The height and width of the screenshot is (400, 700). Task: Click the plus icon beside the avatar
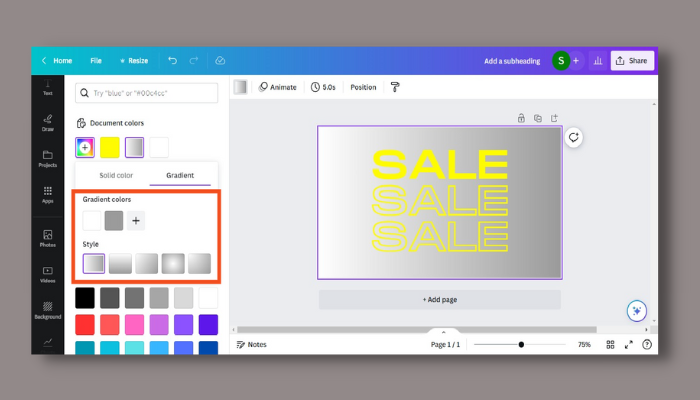pyautogui.click(x=576, y=61)
